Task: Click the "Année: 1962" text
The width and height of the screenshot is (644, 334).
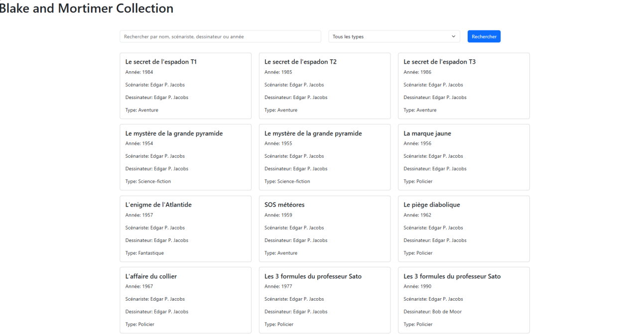Action: [x=417, y=215]
